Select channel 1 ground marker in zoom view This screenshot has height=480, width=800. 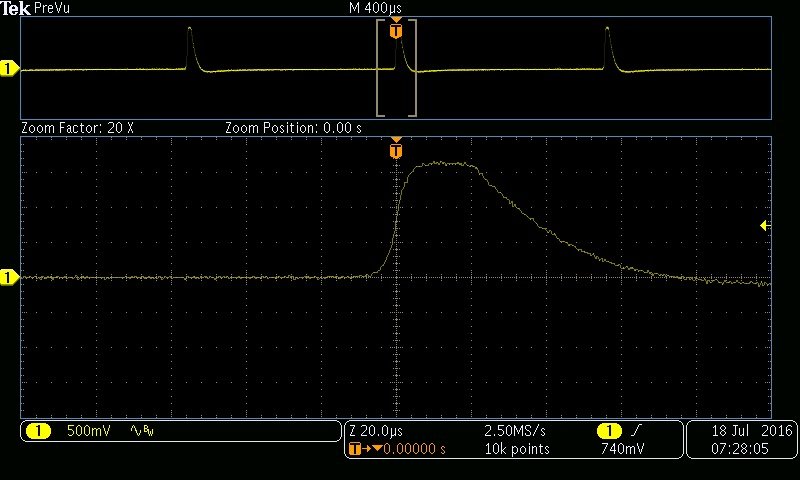[9, 277]
